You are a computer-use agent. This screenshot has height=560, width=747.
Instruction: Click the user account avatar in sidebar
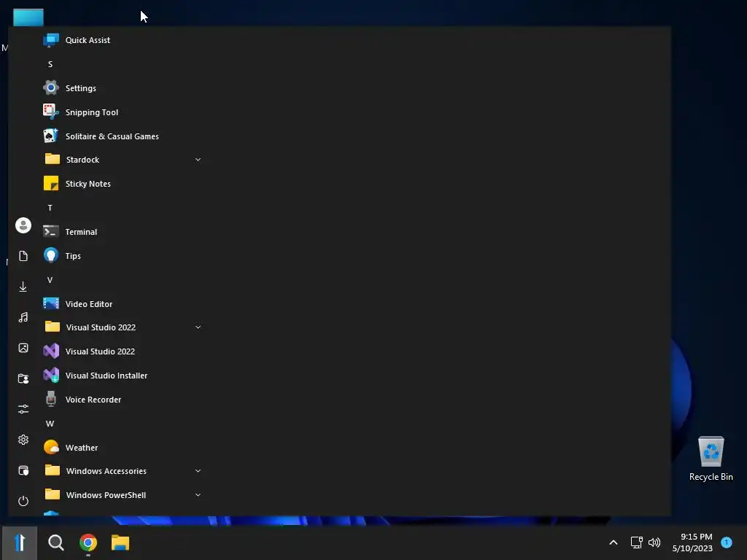[x=23, y=225]
